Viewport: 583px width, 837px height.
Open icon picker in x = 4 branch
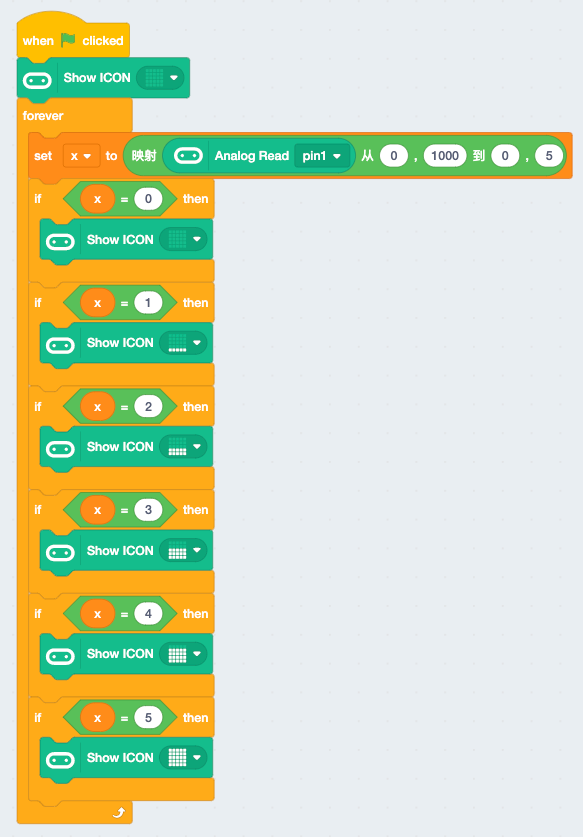pyautogui.click(x=183, y=654)
